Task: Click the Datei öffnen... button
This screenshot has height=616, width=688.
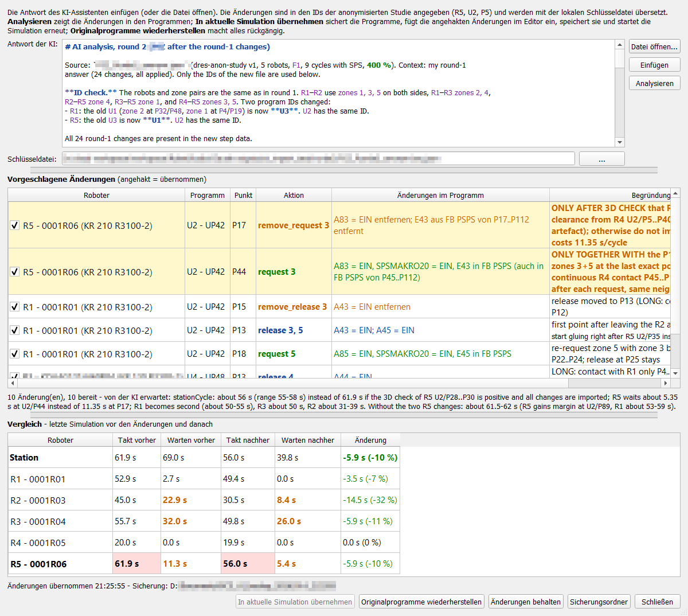Action: [x=654, y=47]
